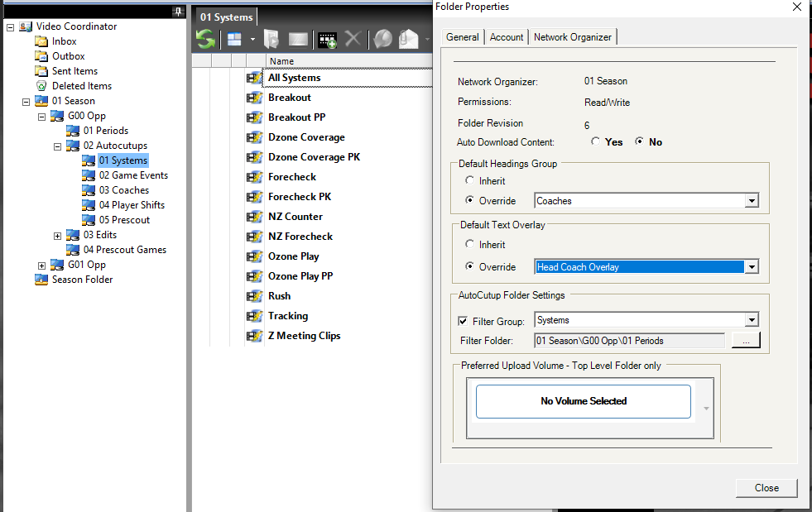The height and width of the screenshot is (512, 812).
Task: Select Override under Default Text Overlay
Action: (469, 266)
